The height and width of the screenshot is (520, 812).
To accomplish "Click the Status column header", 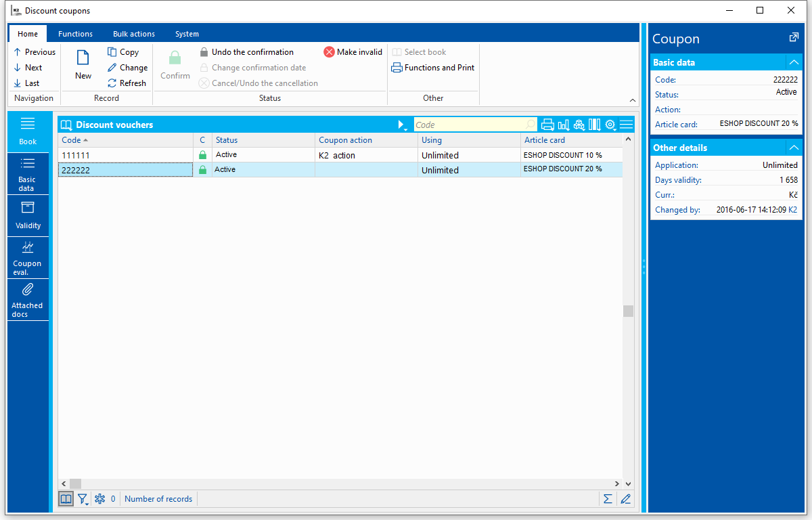I will point(263,140).
